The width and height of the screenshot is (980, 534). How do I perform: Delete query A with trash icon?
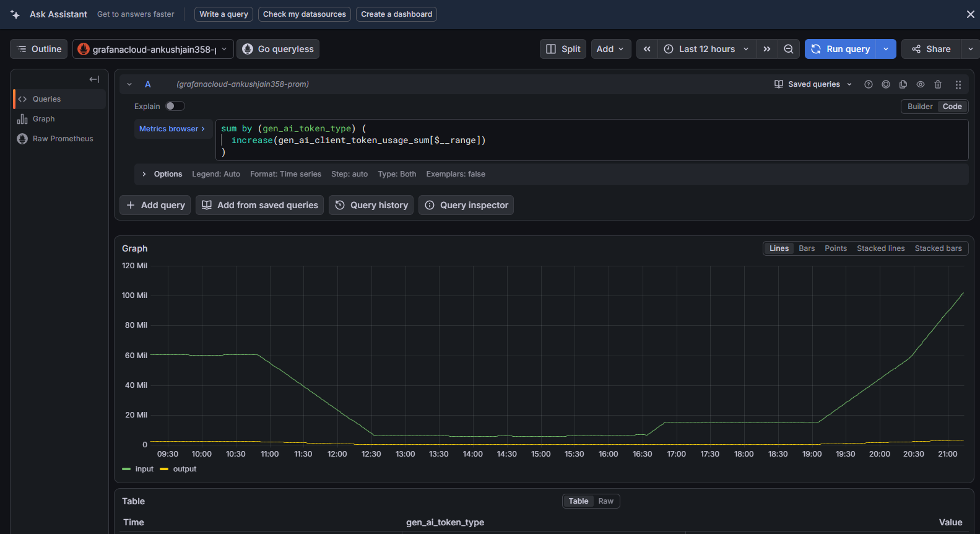(x=938, y=84)
